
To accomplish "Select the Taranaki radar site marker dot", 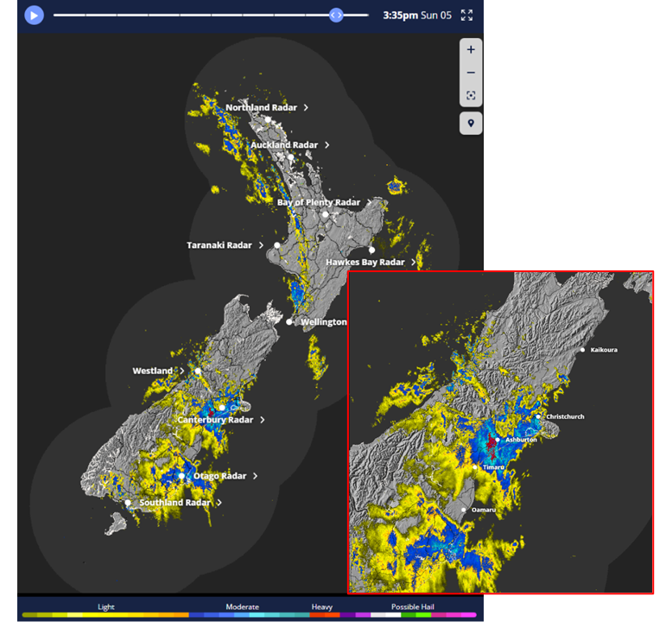I will [x=277, y=245].
